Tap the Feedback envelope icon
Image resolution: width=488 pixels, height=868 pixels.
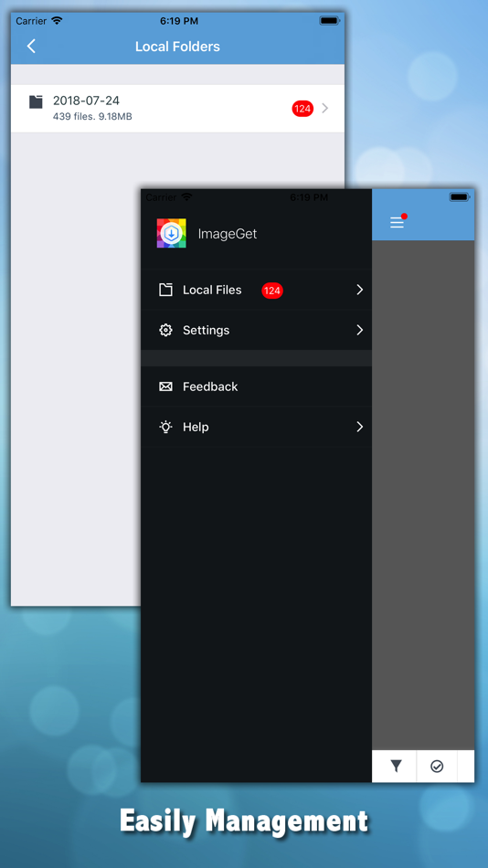[165, 386]
